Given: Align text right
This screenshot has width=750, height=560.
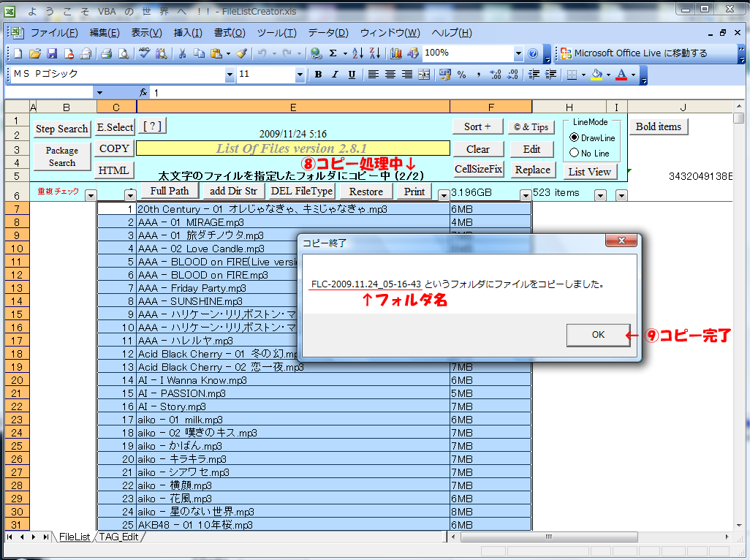Looking at the screenshot, I should 407,74.
